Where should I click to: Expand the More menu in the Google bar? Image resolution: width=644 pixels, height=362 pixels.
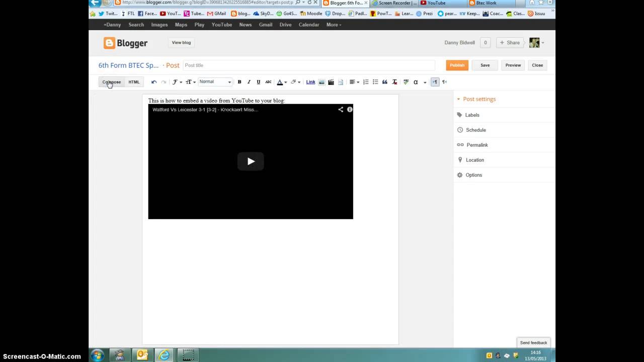pos(334,25)
